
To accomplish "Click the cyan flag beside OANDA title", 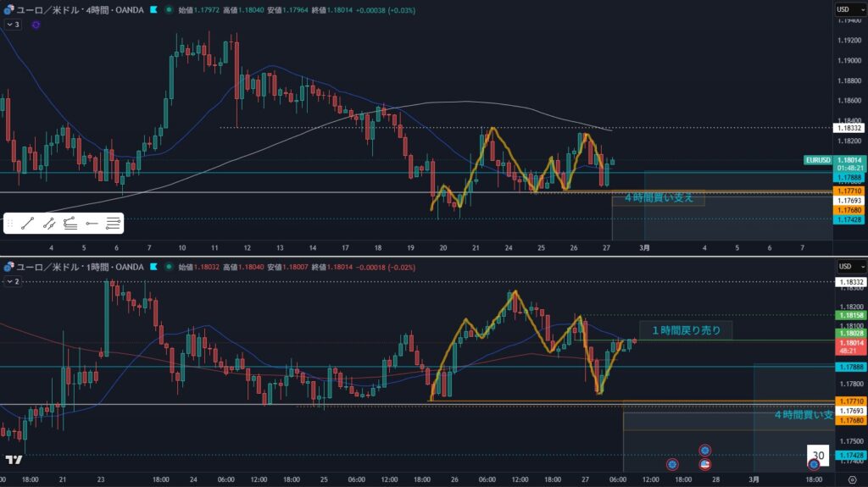I will 153,10.
